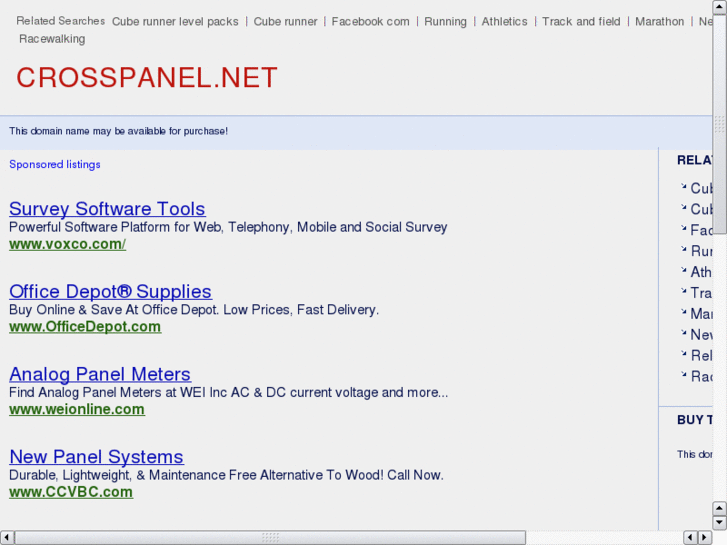Select Marathon related search
Image resolution: width=727 pixels, height=545 pixels.
(659, 22)
